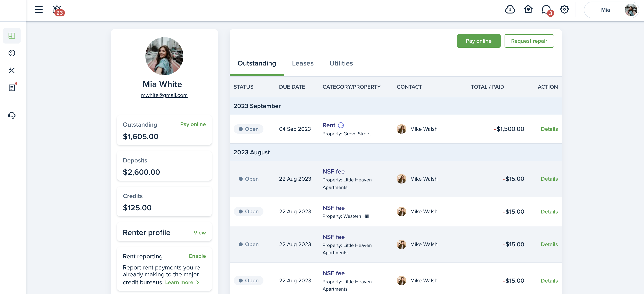Click the TOTAL / PAID column header
The width and height of the screenshot is (644, 294).
487,87
